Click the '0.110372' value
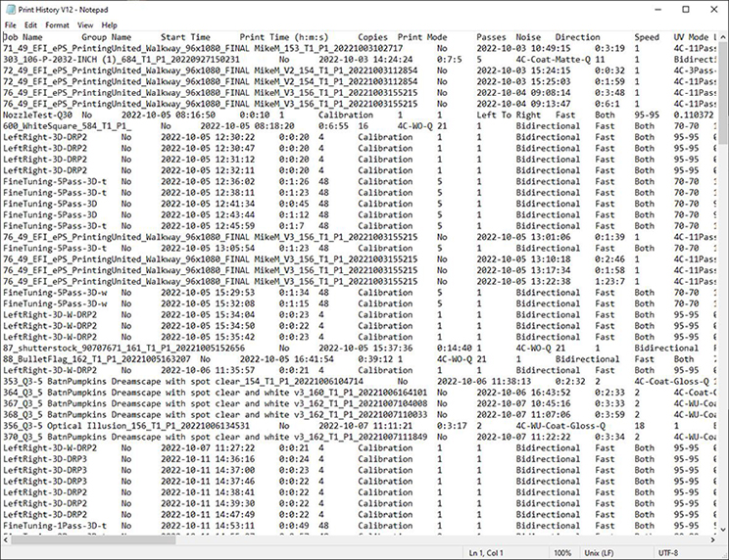729x560 pixels. point(694,115)
